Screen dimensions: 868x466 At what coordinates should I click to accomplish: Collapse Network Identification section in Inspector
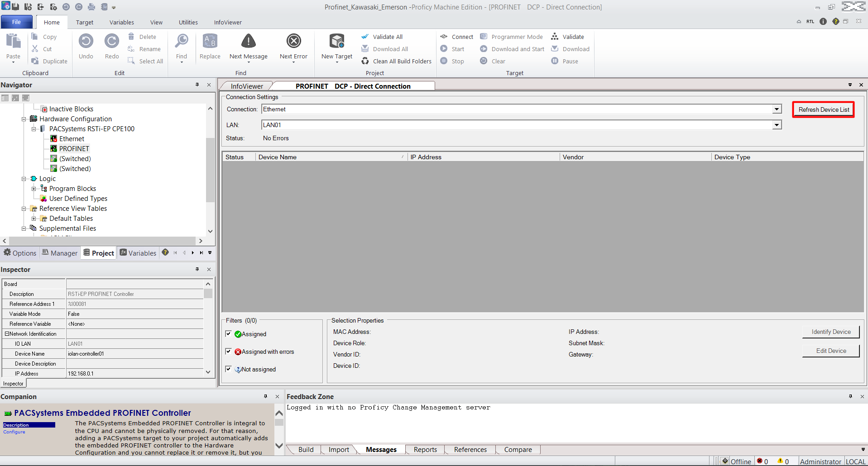[x=7, y=333]
